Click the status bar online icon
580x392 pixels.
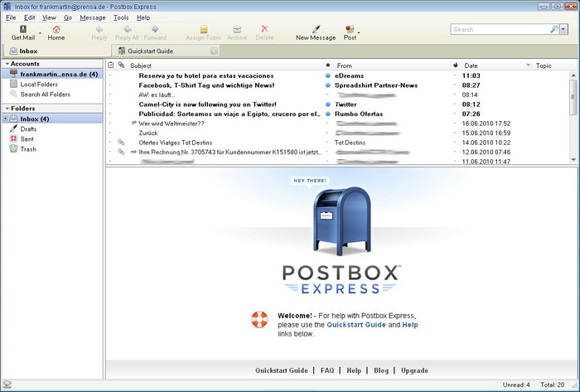(7, 385)
